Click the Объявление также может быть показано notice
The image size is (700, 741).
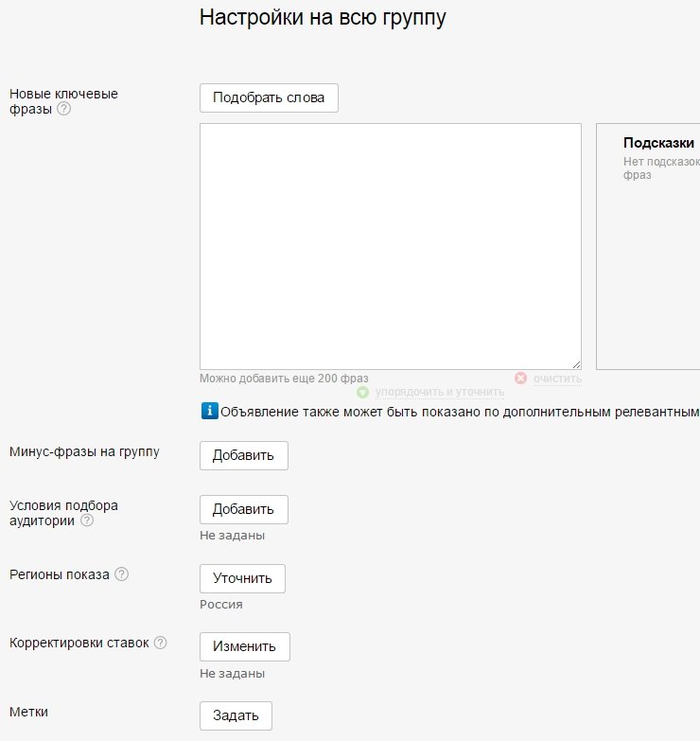460,412
